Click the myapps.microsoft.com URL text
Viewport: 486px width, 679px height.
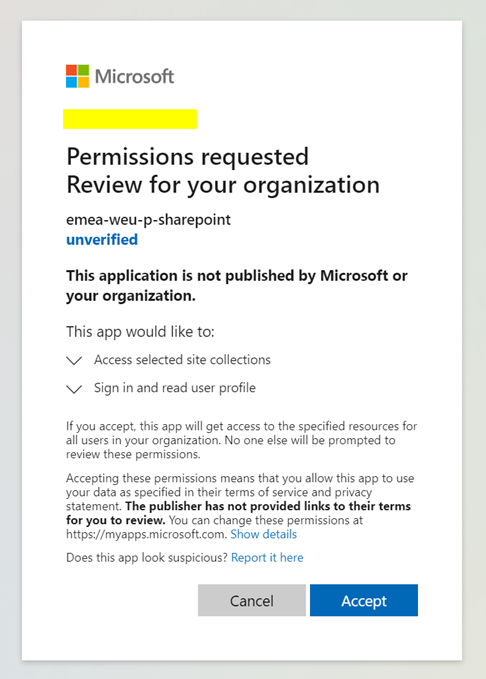point(146,534)
